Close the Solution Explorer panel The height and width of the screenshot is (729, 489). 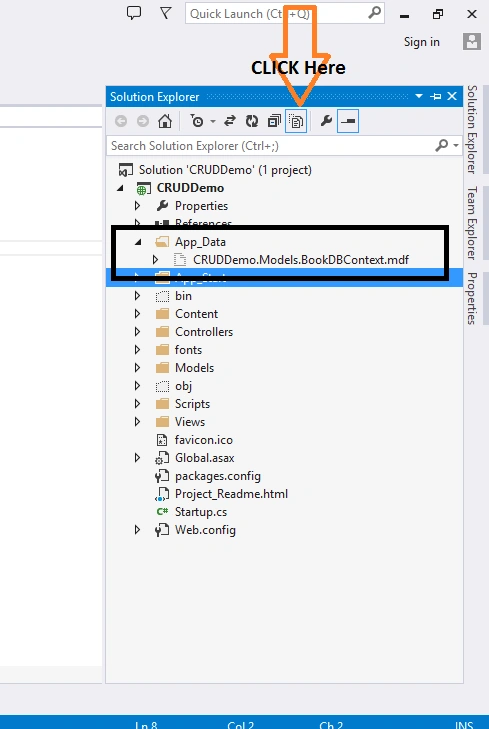452,96
